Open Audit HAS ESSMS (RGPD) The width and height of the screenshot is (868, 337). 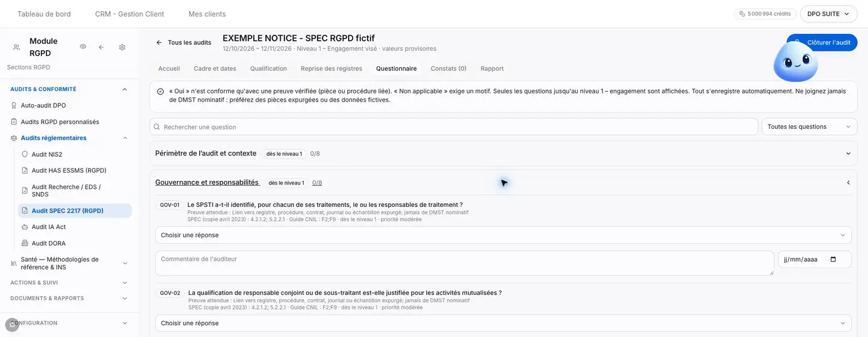click(69, 170)
